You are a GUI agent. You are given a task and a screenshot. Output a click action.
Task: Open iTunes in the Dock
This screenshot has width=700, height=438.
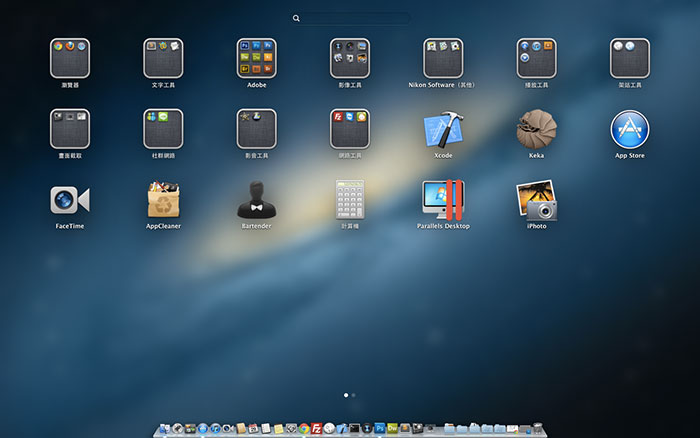pos(215,429)
